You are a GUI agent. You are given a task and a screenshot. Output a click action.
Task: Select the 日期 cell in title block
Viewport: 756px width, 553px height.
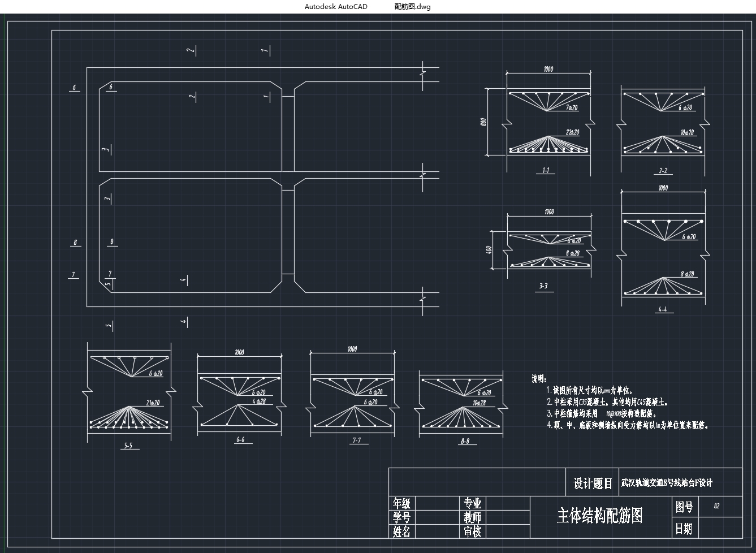click(683, 529)
